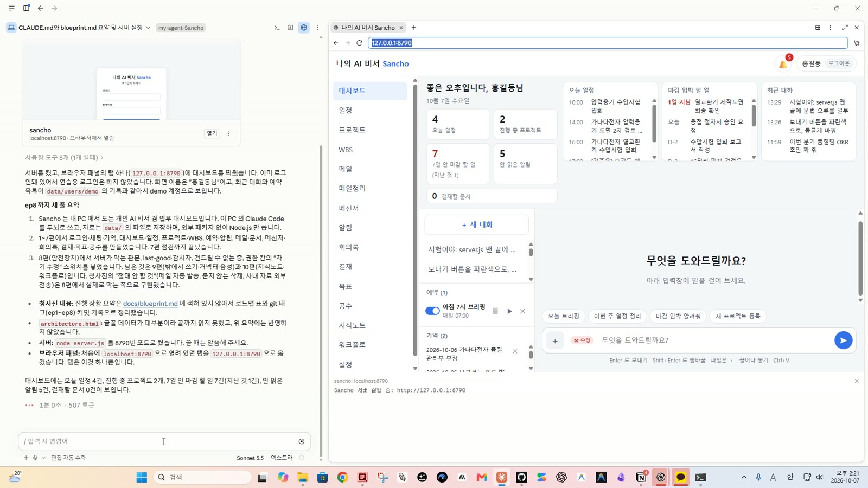Toggle the globe browser preview icon
This screenshot has width=868, height=488.
tap(304, 28)
